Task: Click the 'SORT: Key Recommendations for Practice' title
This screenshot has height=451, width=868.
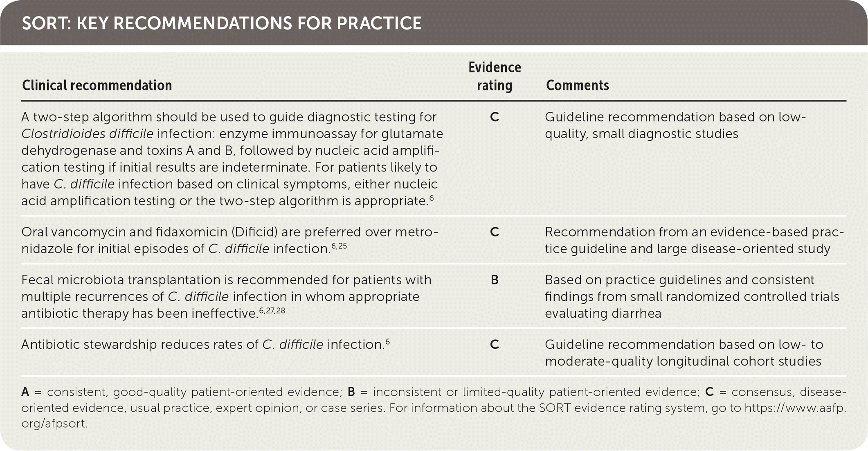Action: click(x=221, y=23)
